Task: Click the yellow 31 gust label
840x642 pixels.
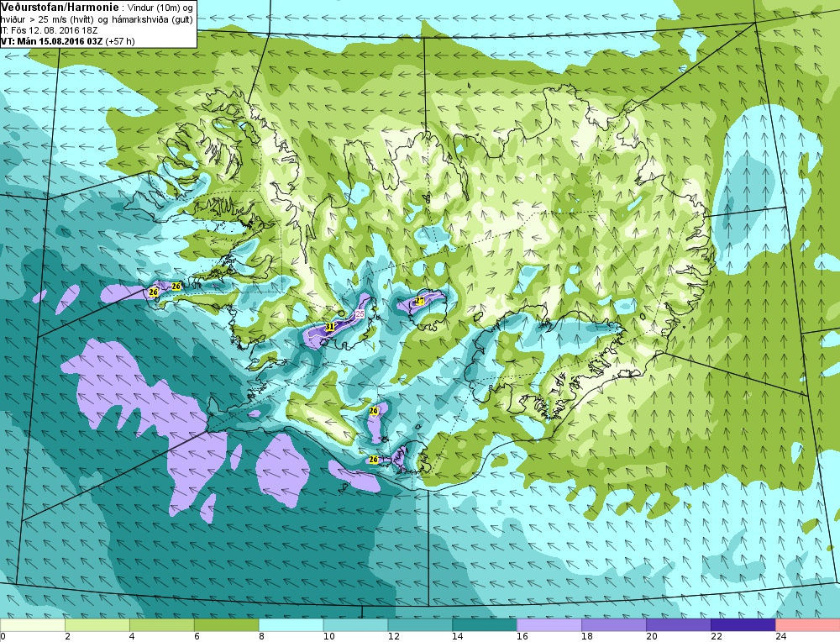Action: click(x=330, y=326)
